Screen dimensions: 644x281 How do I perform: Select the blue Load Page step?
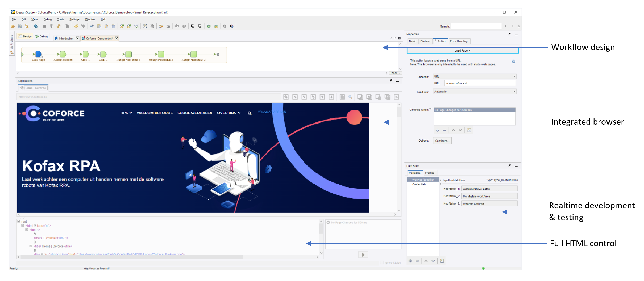[x=39, y=54]
